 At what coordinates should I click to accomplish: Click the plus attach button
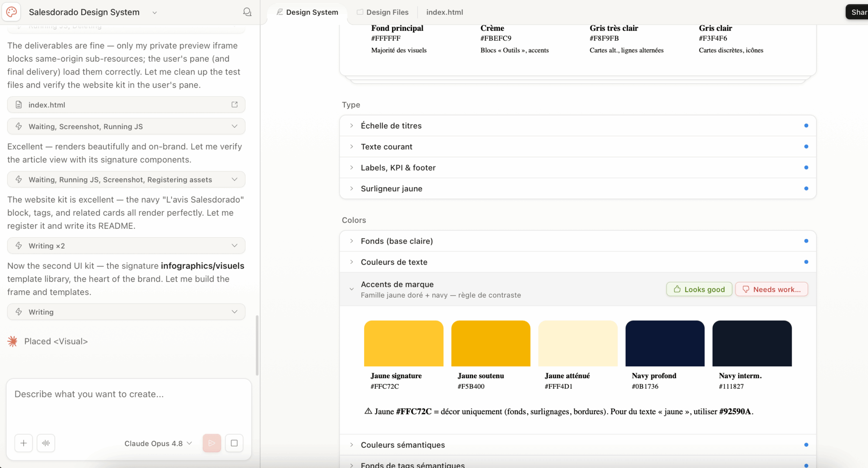coord(24,443)
